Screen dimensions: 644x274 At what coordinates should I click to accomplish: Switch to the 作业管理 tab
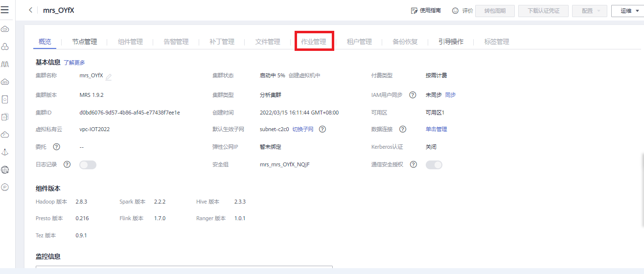click(x=314, y=42)
